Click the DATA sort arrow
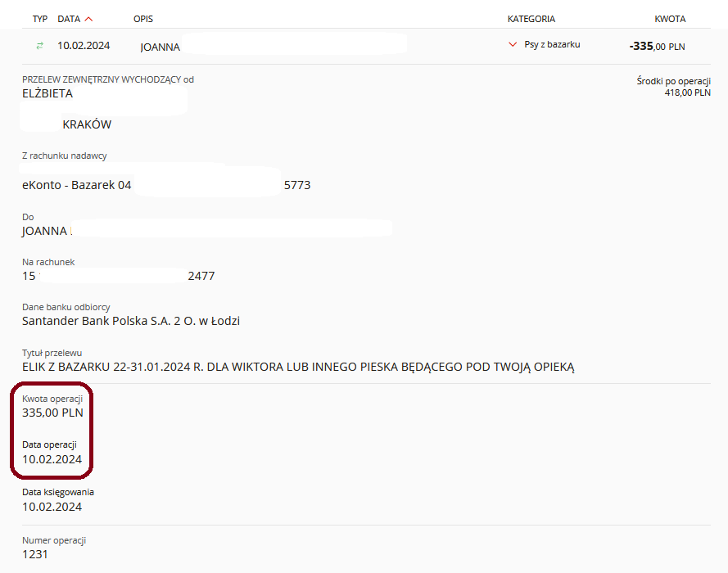This screenshot has height=573, width=728. 88,19
